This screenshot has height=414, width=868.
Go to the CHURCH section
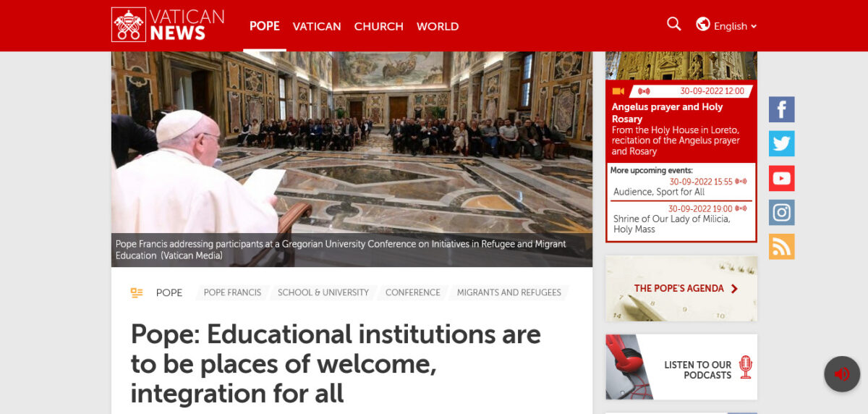[x=378, y=26]
